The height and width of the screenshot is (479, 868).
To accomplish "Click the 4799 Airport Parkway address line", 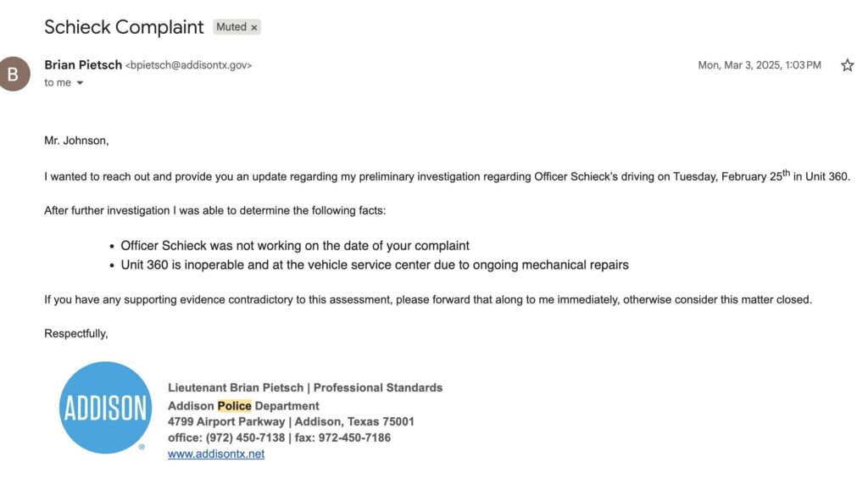I will click(291, 421).
